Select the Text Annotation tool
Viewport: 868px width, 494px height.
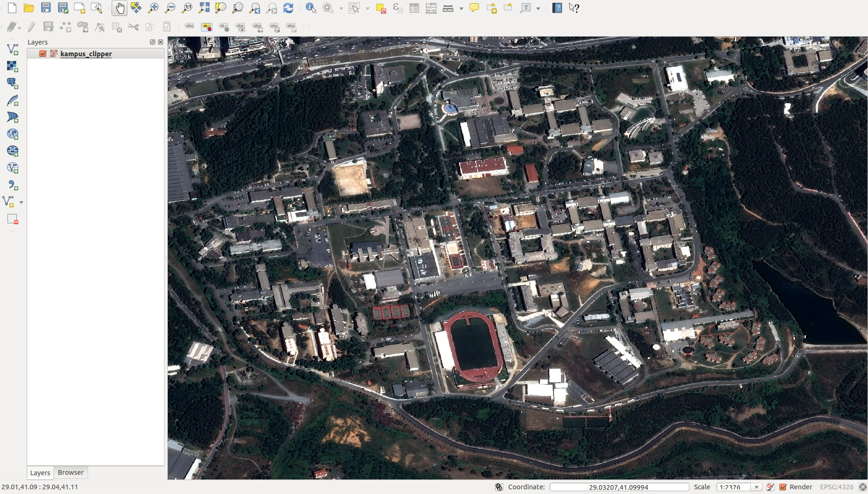tap(525, 8)
